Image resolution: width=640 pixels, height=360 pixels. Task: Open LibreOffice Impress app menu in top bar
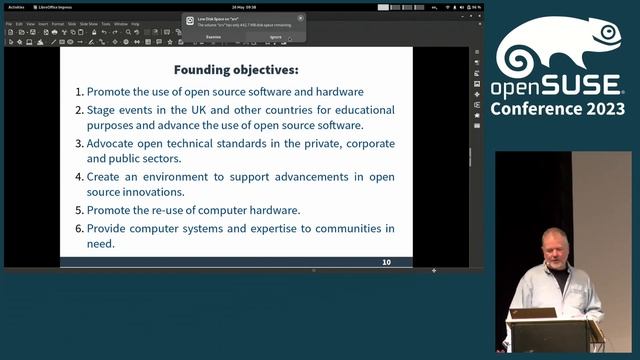point(53,7)
